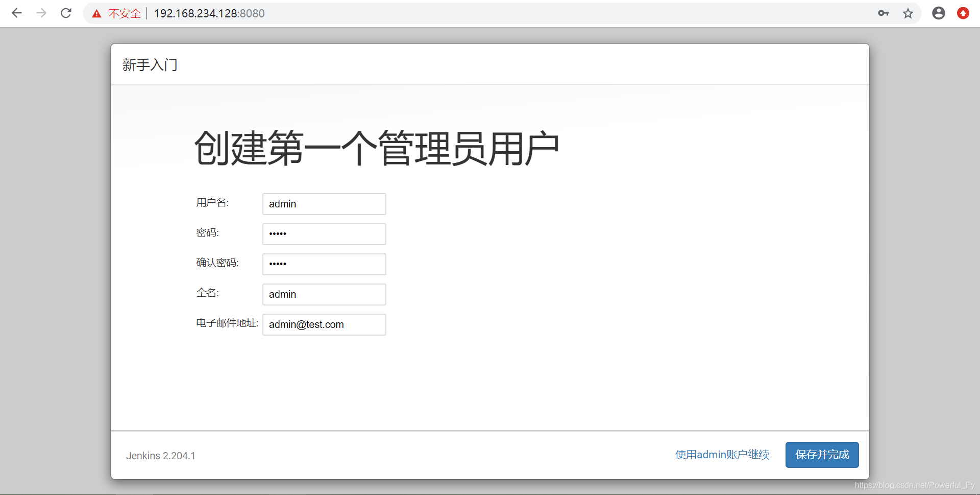This screenshot has height=495, width=980.
Task: Open the browser profile avatar
Action: (x=939, y=13)
